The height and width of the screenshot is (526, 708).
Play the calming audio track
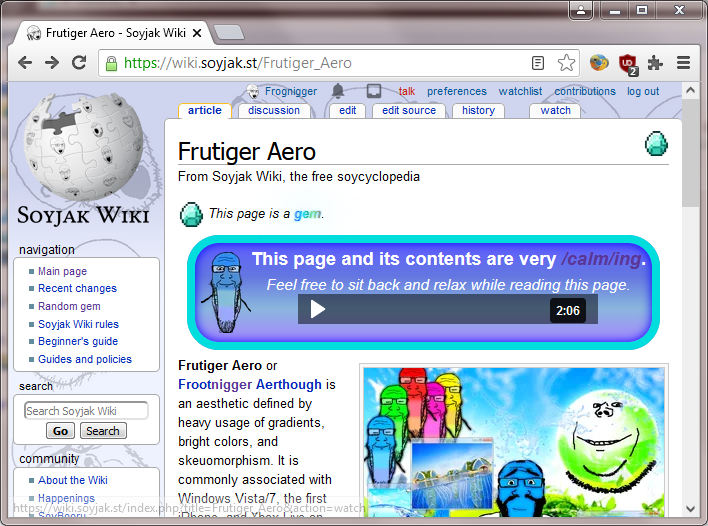click(318, 309)
